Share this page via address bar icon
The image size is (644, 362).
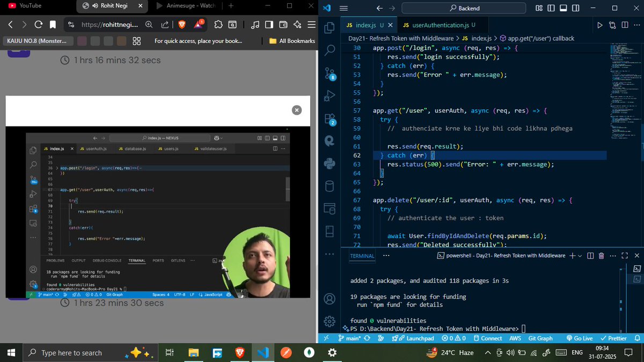tap(165, 25)
